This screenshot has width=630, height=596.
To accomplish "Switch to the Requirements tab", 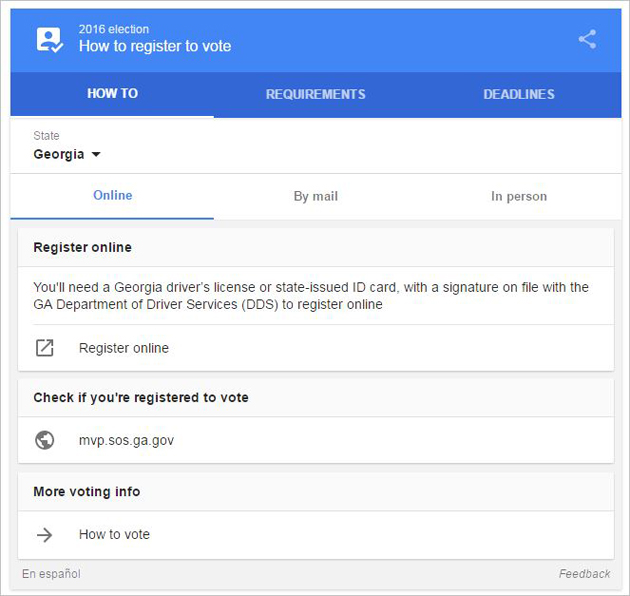I will tap(315, 94).
